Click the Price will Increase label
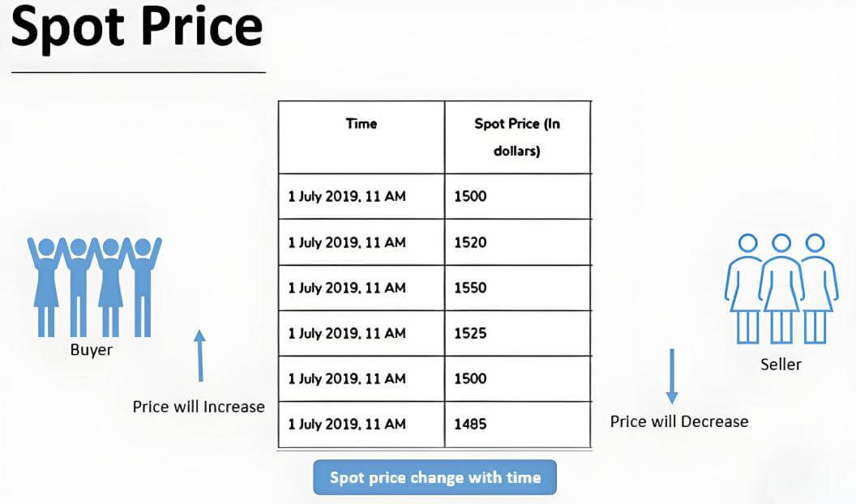 click(199, 407)
